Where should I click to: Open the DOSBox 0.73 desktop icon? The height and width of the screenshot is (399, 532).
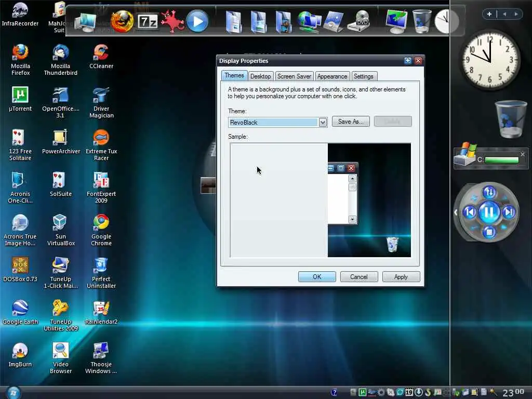click(x=20, y=270)
